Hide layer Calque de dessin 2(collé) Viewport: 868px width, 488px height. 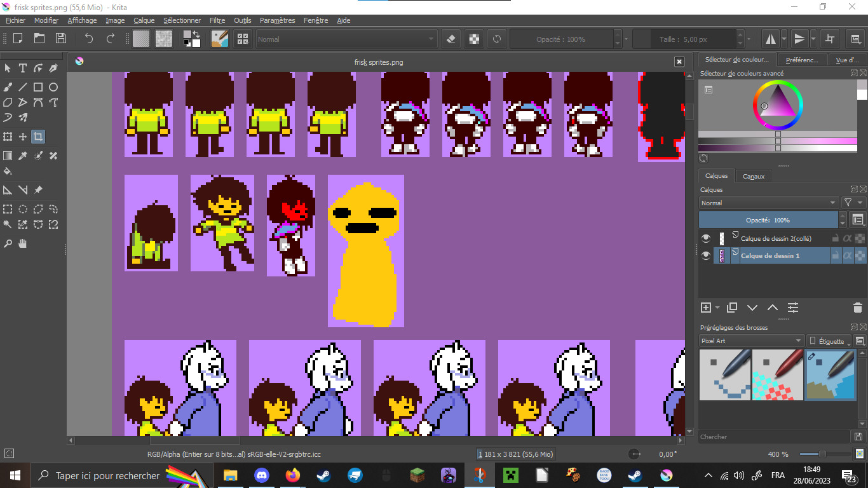[705, 238]
